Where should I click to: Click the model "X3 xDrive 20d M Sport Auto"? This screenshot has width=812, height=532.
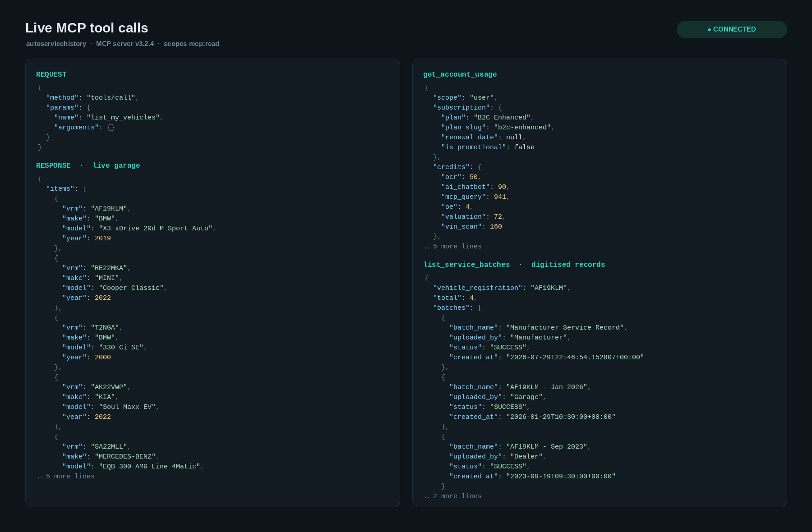point(156,229)
